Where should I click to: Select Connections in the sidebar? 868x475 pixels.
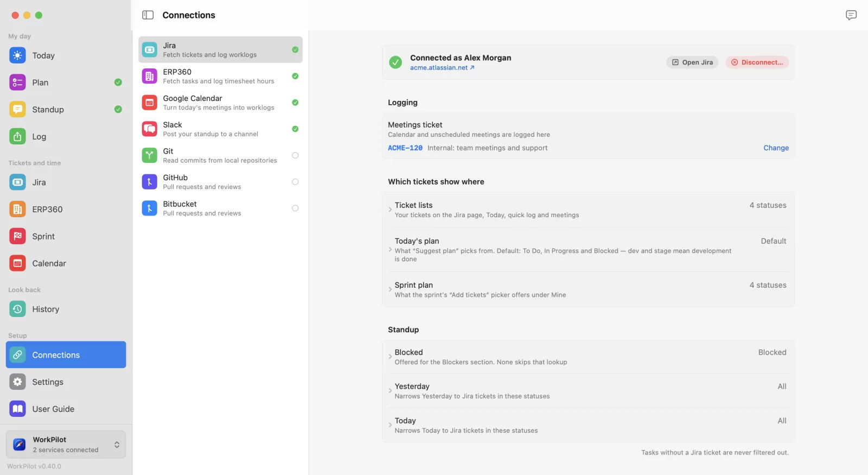point(66,354)
